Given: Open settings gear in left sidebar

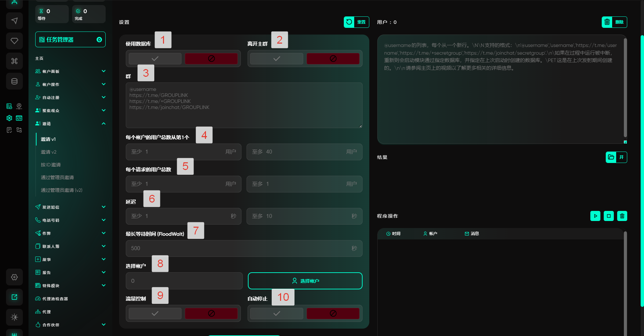Looking at the screenshot, I should [14, 277].
